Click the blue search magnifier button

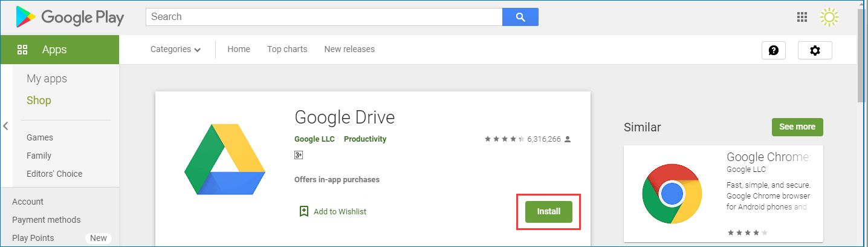click(x=520, y=17)
